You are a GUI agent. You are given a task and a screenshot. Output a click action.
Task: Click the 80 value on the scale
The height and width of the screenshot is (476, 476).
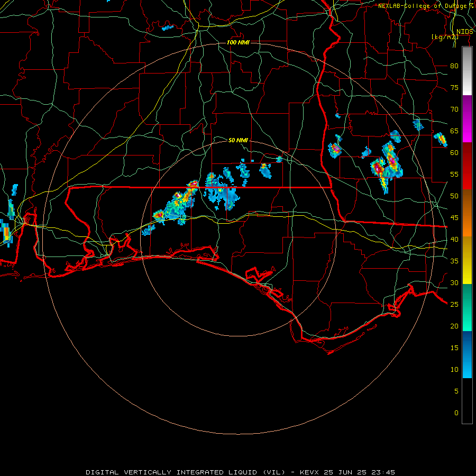pos(454,66)
